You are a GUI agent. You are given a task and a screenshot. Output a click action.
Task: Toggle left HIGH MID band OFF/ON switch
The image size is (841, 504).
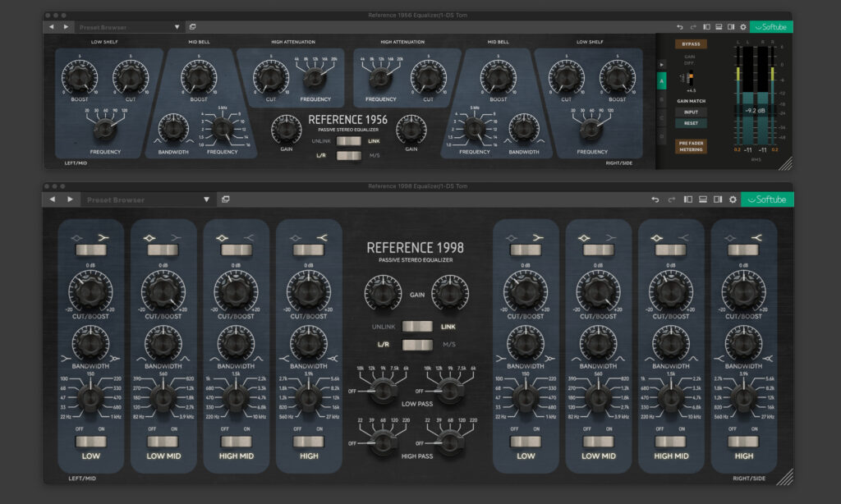click(236, 442)
